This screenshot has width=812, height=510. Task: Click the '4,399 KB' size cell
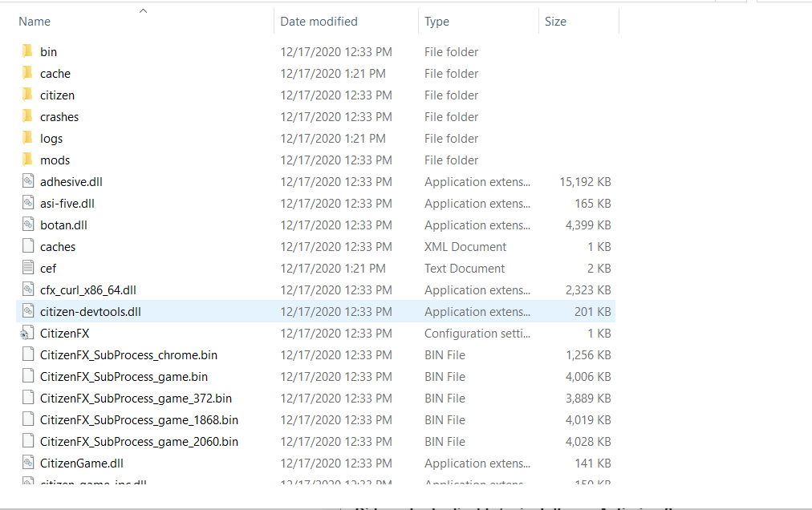tap(588, 225)
